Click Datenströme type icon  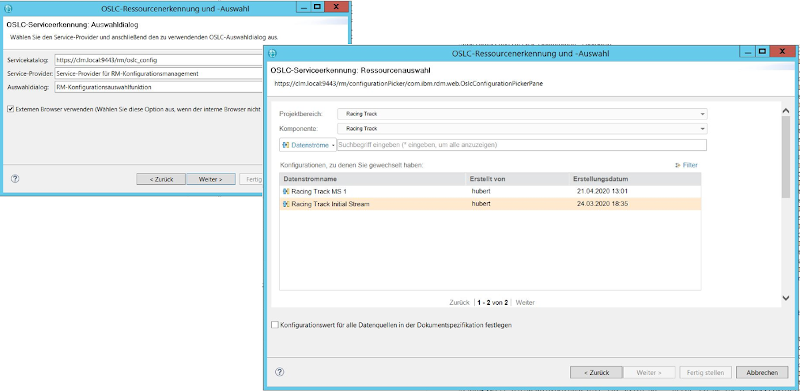point(285,145)
